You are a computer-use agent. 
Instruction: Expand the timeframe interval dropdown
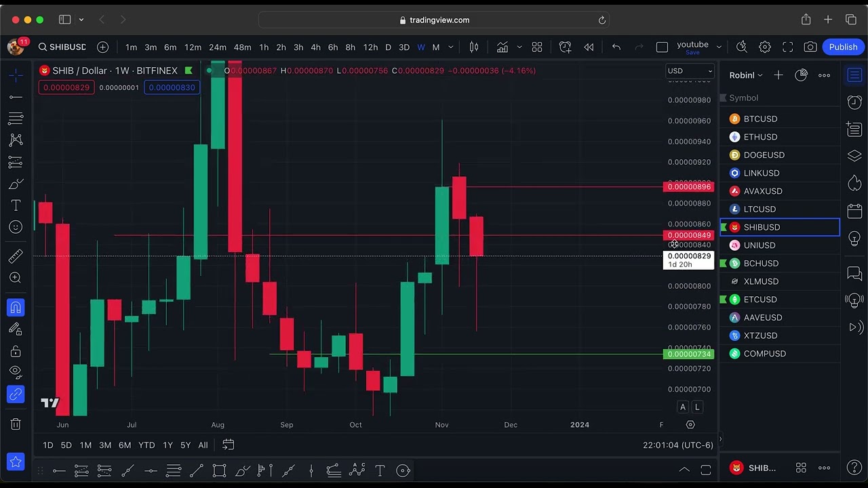pyautogui.click(x=451, y=47)
